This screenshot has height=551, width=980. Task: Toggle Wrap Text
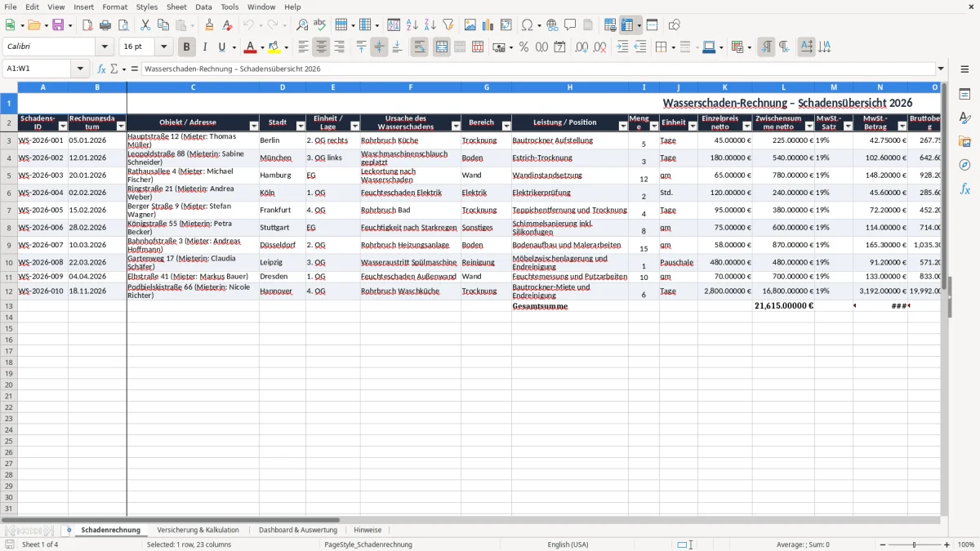420,47
